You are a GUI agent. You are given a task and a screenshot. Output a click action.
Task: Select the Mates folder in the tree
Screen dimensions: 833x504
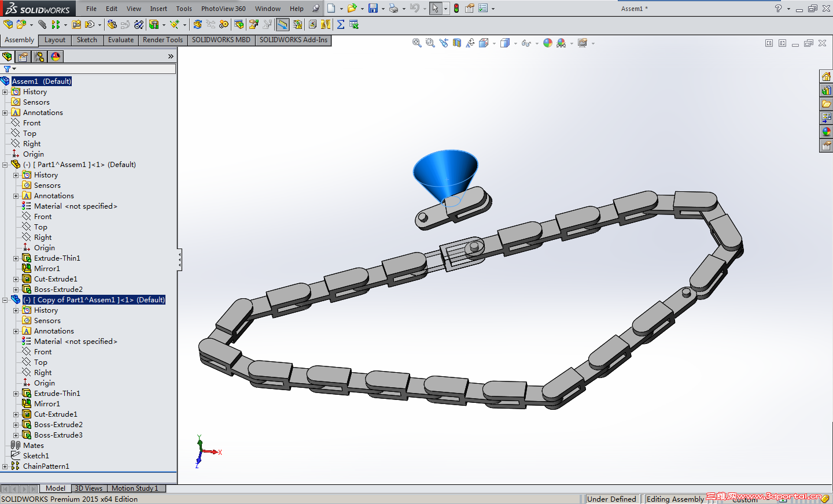tap(33, 446)
